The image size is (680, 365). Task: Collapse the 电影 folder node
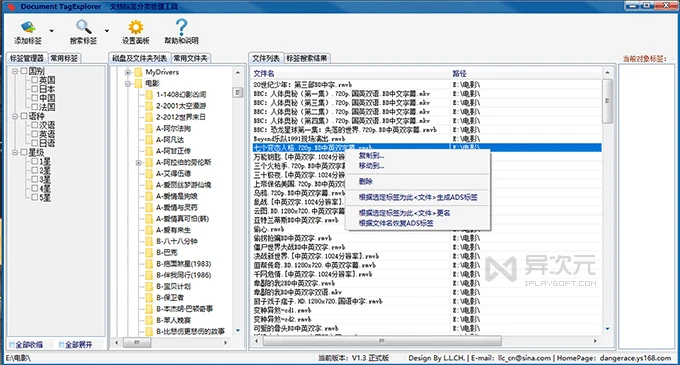pyautogui.click(x=128, y=83)
